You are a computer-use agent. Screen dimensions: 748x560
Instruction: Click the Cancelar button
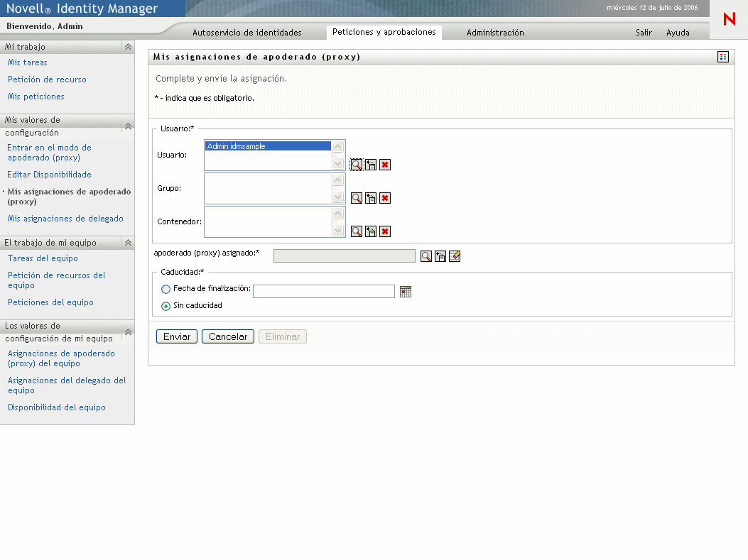coord(228,336)
